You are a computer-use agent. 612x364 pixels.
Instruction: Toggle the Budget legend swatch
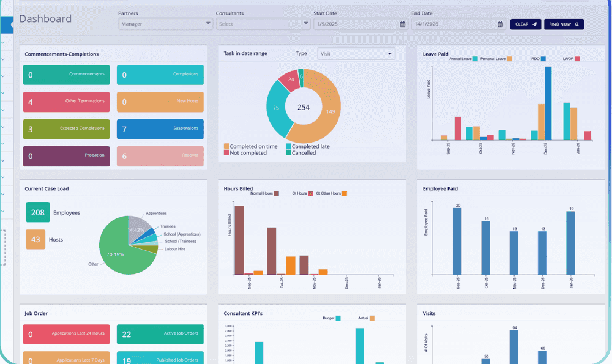click(x=338, y=318)
